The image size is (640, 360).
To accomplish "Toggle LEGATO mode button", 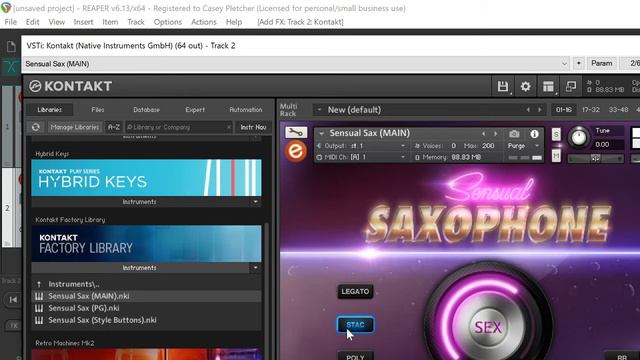I will (x=355, y=291).
